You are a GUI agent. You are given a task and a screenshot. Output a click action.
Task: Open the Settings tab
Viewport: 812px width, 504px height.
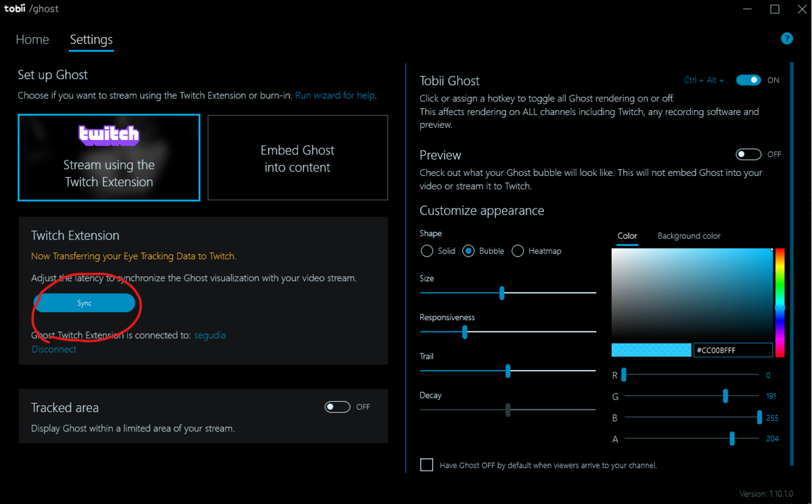pyautogui.click(x=91, y=40)
